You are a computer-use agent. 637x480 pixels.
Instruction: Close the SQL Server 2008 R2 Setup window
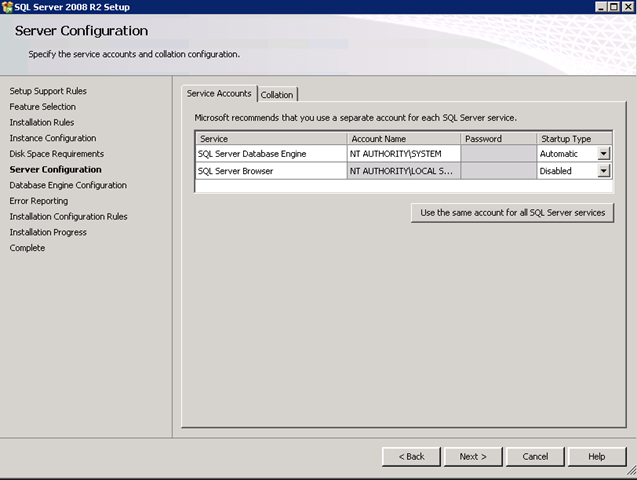(x=628, y=7)
